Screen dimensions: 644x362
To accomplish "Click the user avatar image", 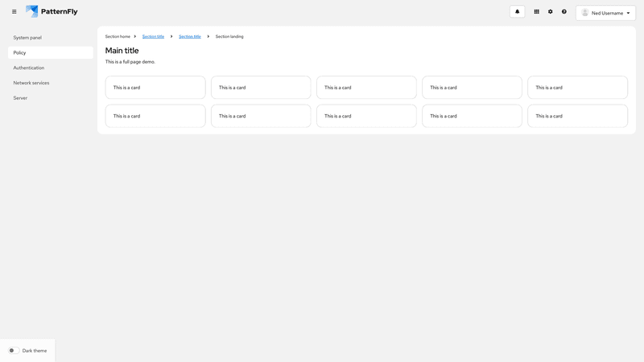I will [x=585, y=13].
